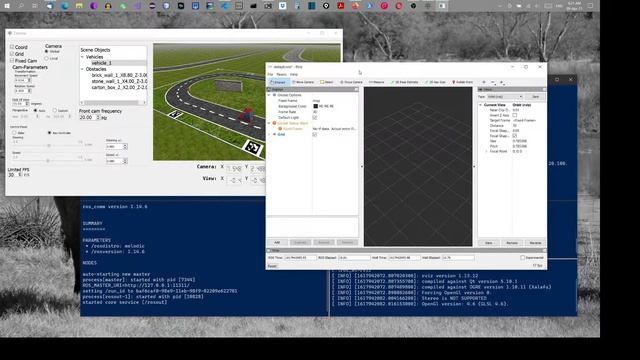The height and width of the screenshot is (360, 640).
Task: Click the Background Color black swatch
Action: point(316,106)
